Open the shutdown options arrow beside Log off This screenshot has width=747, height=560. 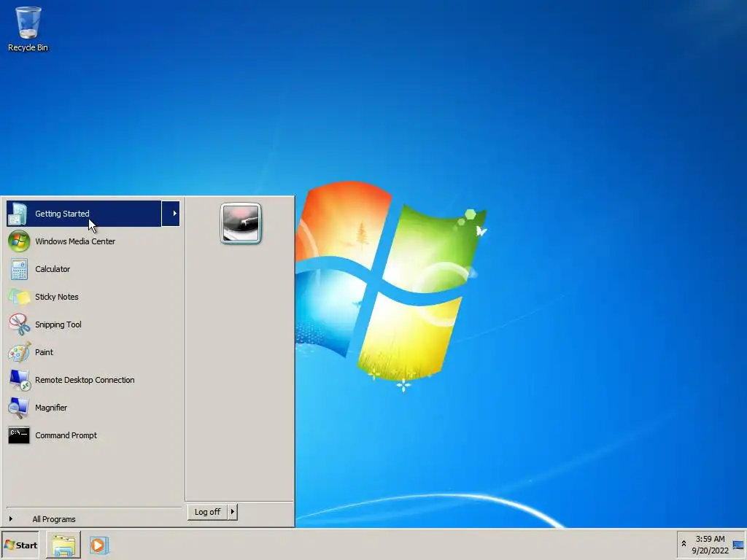point(233,512)
